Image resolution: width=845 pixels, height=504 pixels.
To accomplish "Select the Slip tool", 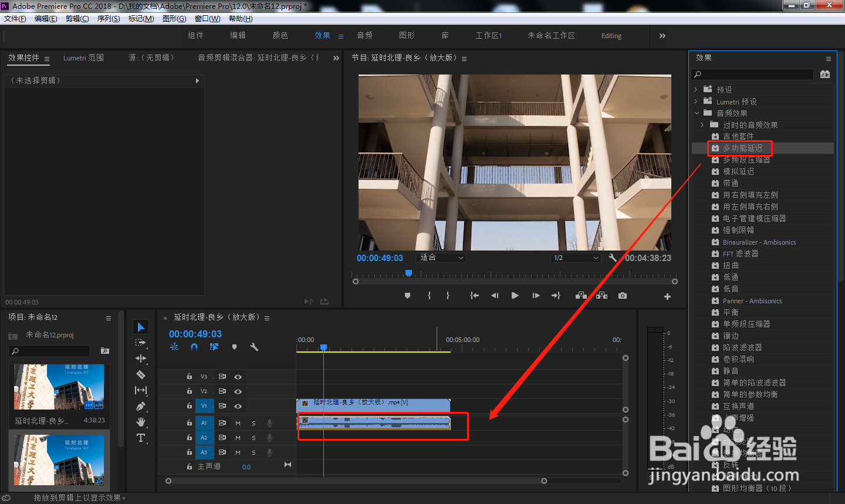I will pos(141,390).
